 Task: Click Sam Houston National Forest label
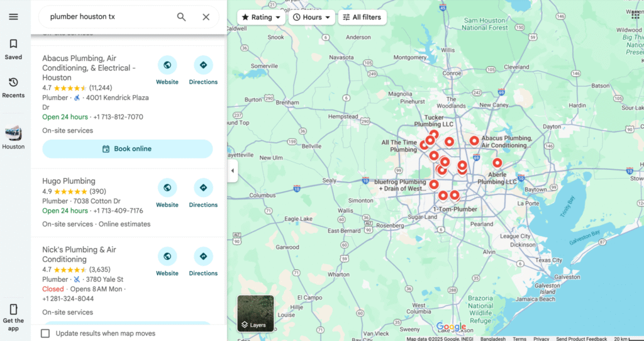click(x=485, y=24)
